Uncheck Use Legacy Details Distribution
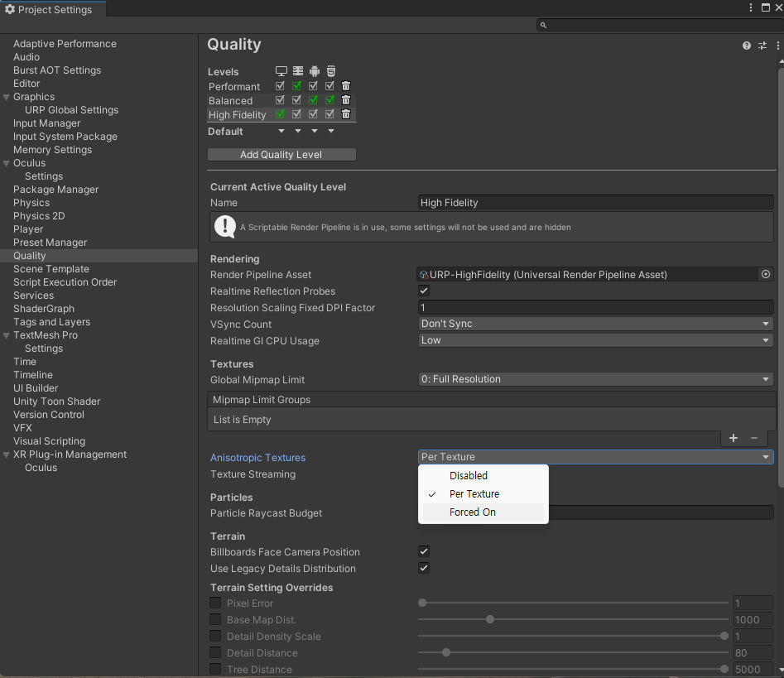This screenshot has width=784, height=678. coord(424,568)
